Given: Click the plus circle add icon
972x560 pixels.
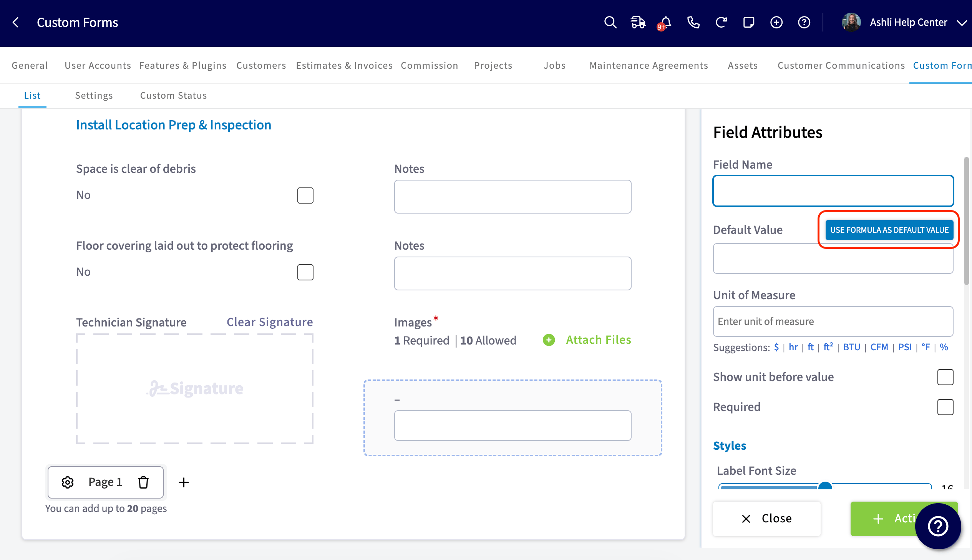Looking at the screenshot, I should (x=776, y=22).
